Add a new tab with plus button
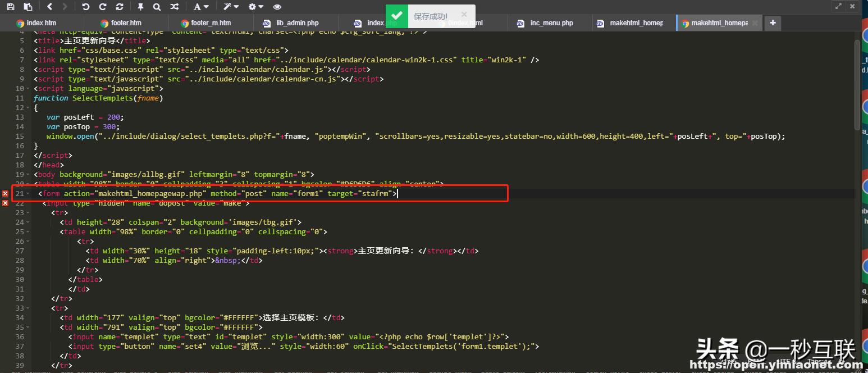Screen dimensions: 868x373 coord(773,23)
